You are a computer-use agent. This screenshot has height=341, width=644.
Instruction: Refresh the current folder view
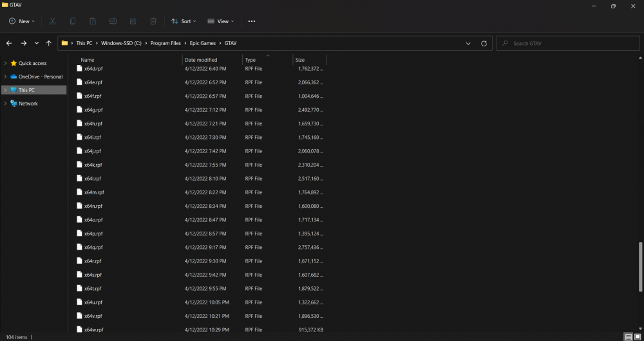pos(484,43)
